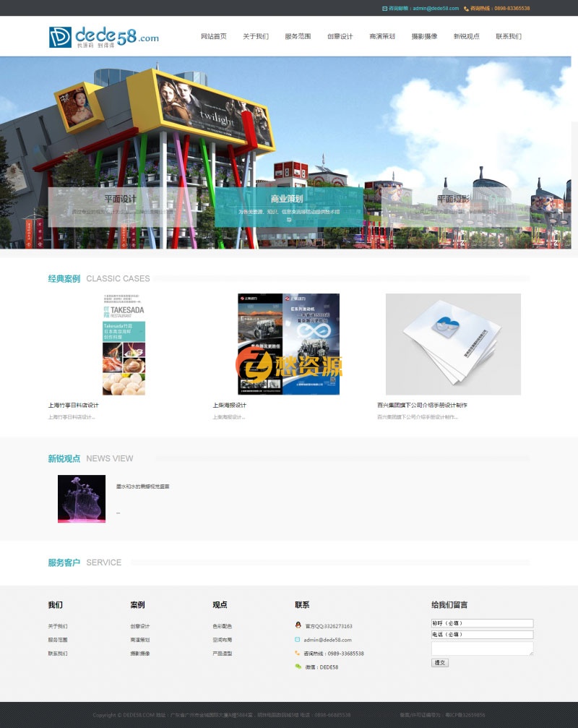
Task: Click the 称呼（必填） name input field
Action: click(x=482, y=623)
